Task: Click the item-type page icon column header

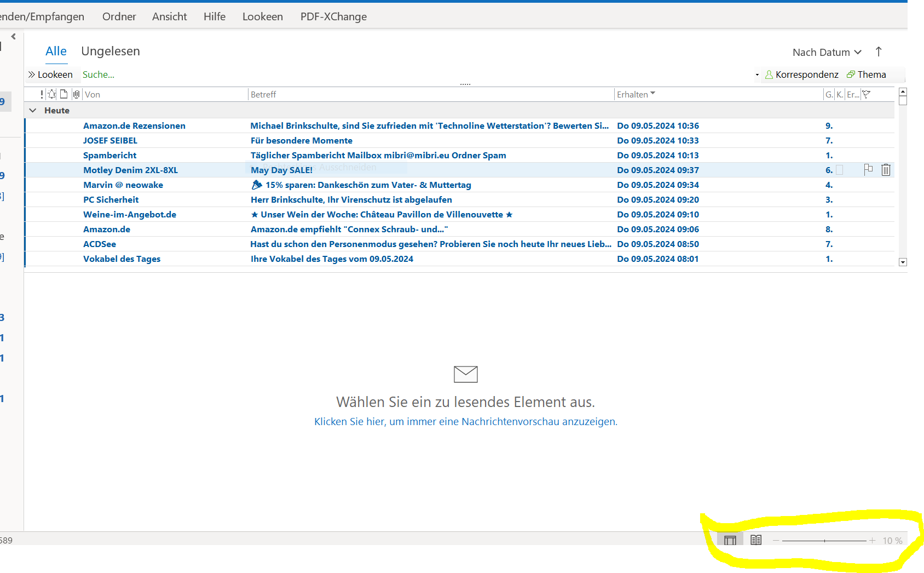Action: pyautogui.click(x=63, y=94)
